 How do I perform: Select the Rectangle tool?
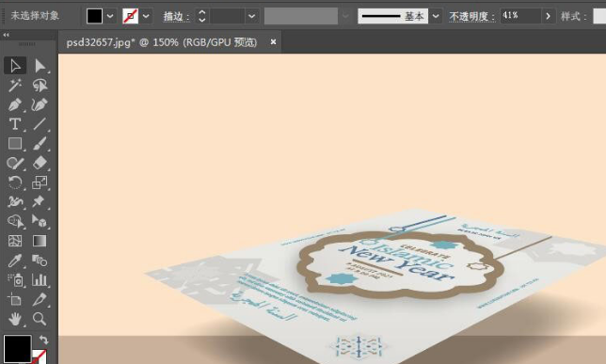point(15,143)
